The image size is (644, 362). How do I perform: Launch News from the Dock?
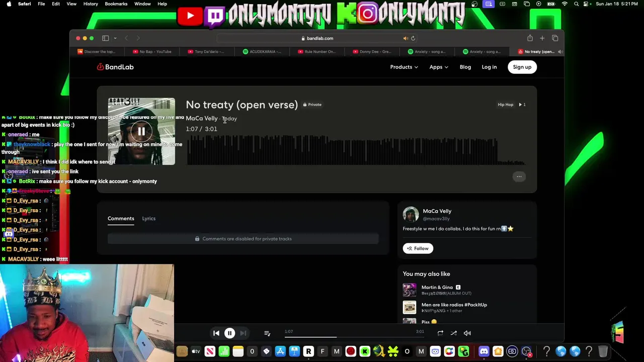click(x=210, y=351)
